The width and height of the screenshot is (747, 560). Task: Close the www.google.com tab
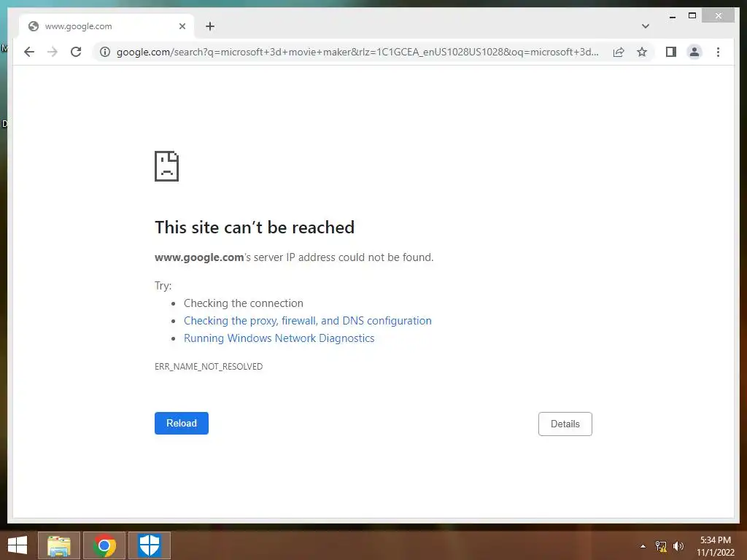pos(182,26)
